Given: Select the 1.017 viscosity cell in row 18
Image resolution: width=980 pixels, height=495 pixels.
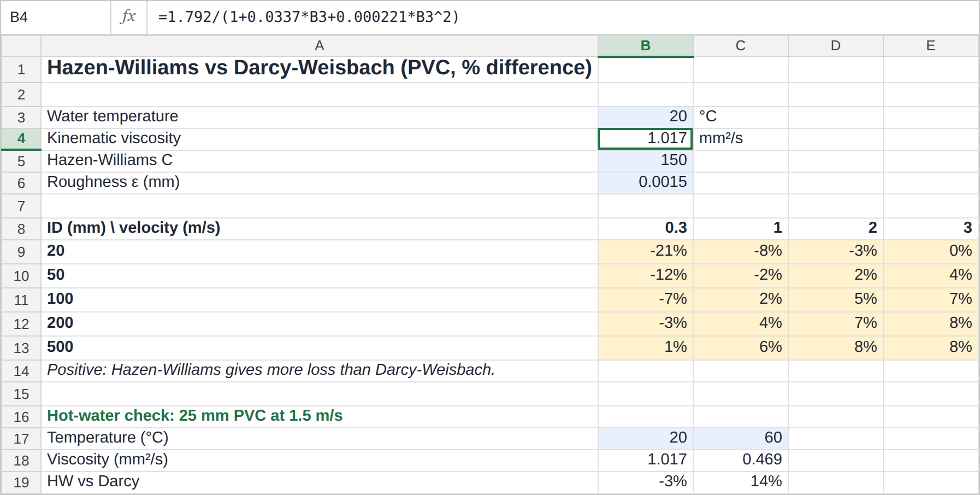Looking at the screenshot, I should point(646,461).
